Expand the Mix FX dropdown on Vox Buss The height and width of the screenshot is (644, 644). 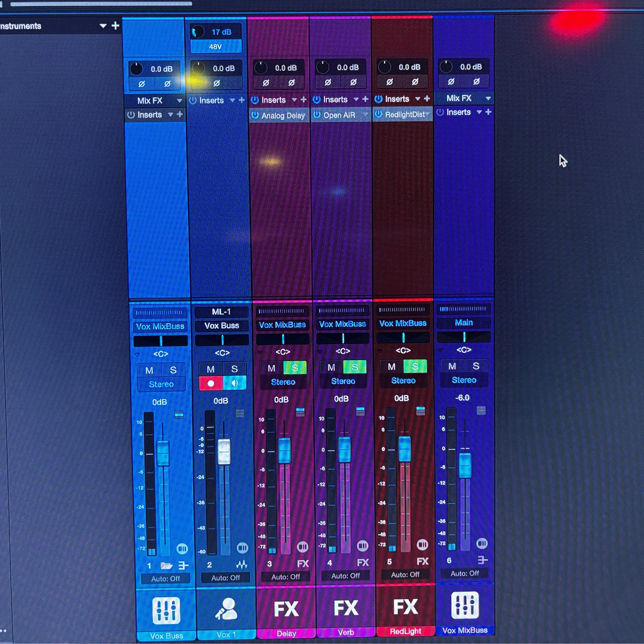179,101
